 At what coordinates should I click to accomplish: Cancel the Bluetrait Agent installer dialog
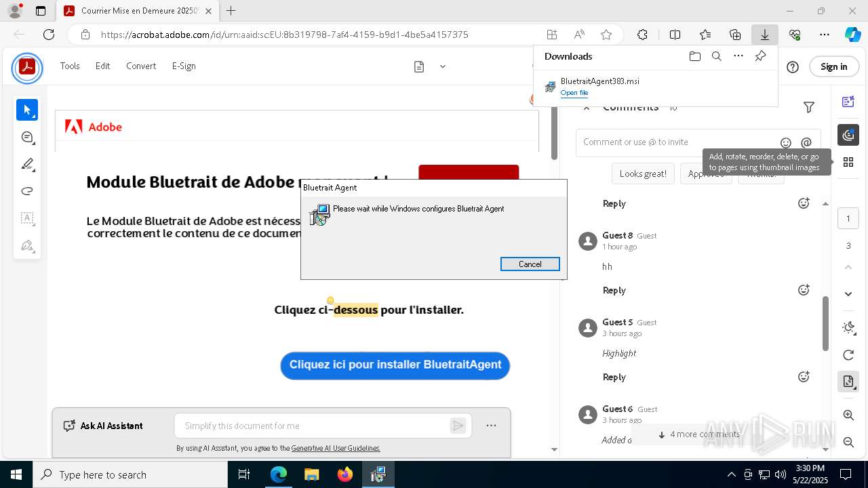tap(530, 264)
